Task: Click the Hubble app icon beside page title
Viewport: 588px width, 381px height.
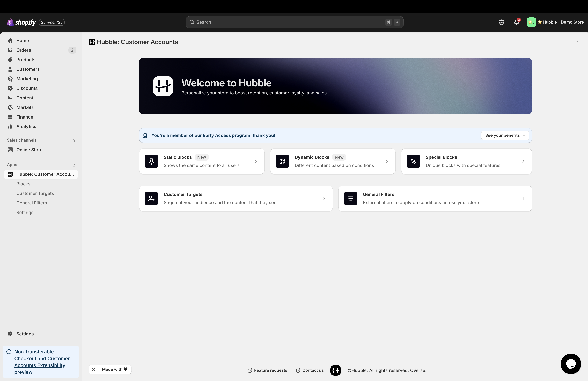Action: [92, 42]
